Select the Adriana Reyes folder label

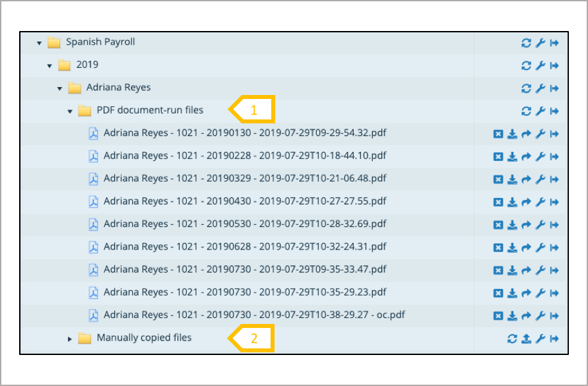point(119,87)
